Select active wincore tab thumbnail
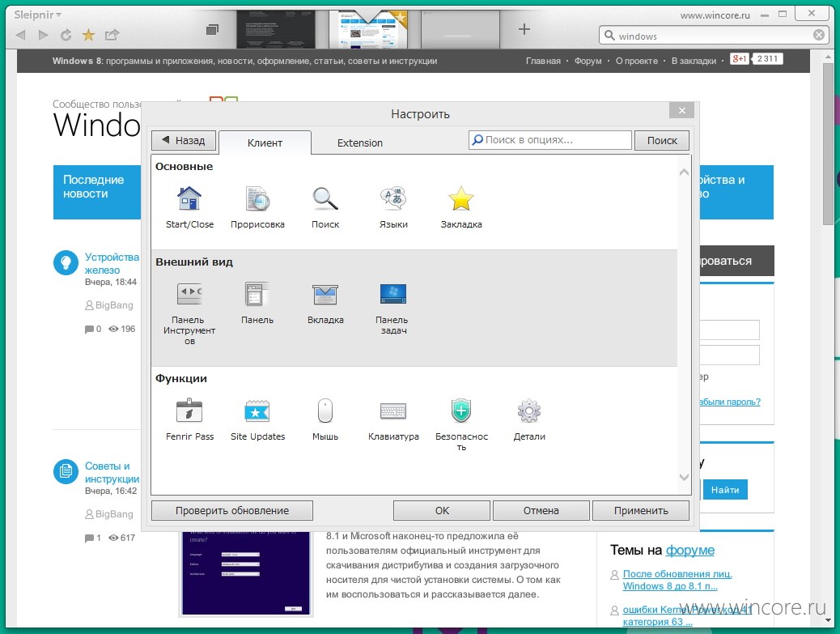This screenshot has width=840, height=634. (x=368, y=29)
